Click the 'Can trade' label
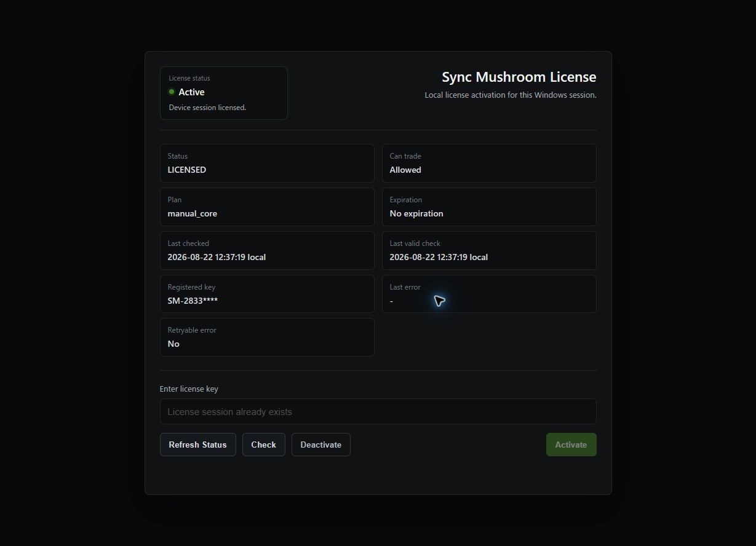The image size is (756, 546). pos(405,156)
